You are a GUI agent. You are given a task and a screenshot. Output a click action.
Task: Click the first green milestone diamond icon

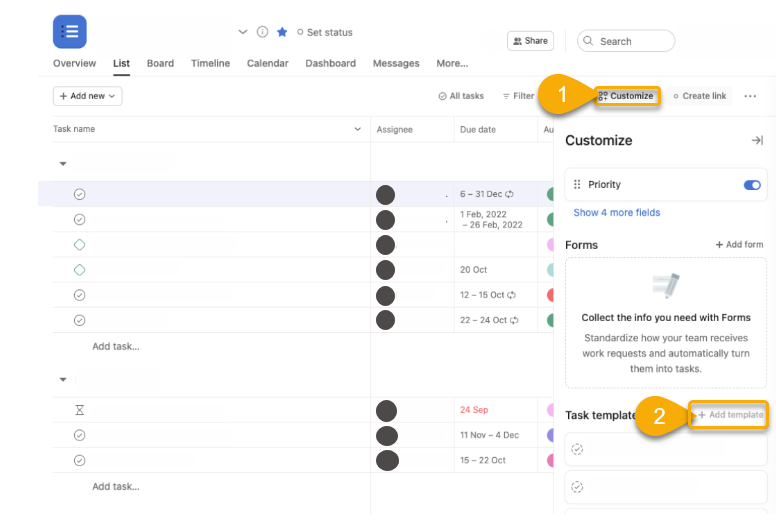(80, 245)
